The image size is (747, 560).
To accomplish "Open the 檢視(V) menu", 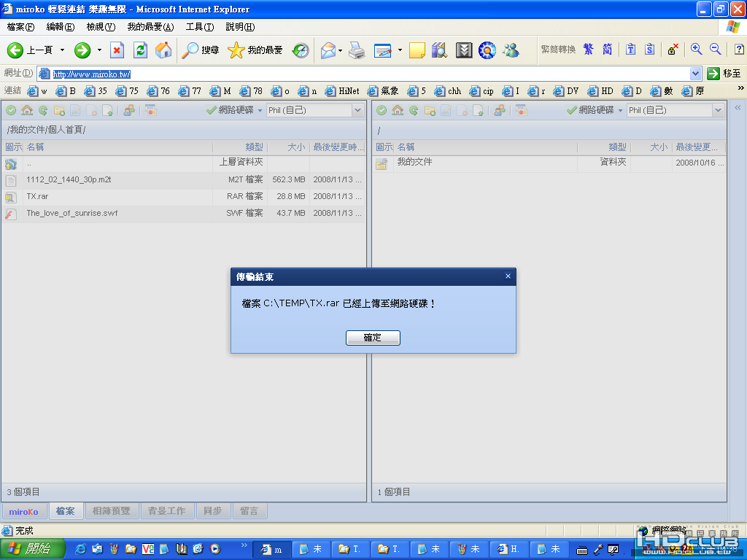I will click(101, 27).
